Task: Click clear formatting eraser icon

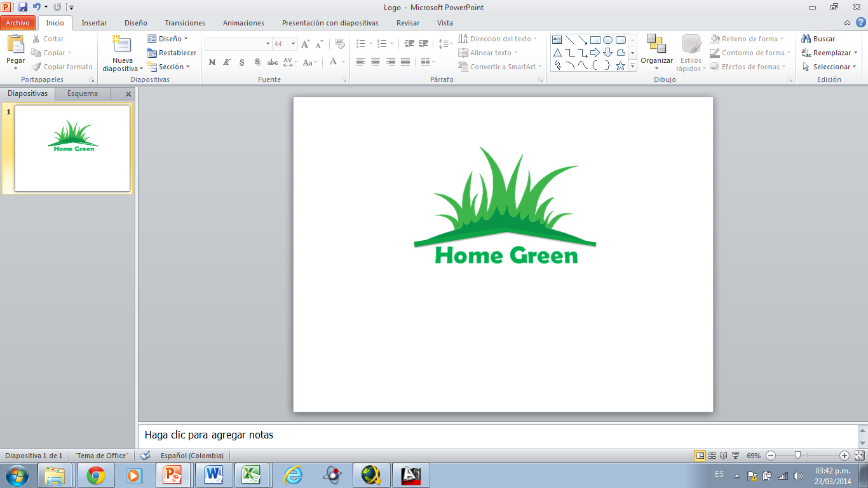Action: pyautogui.click(x=340, y=44)
